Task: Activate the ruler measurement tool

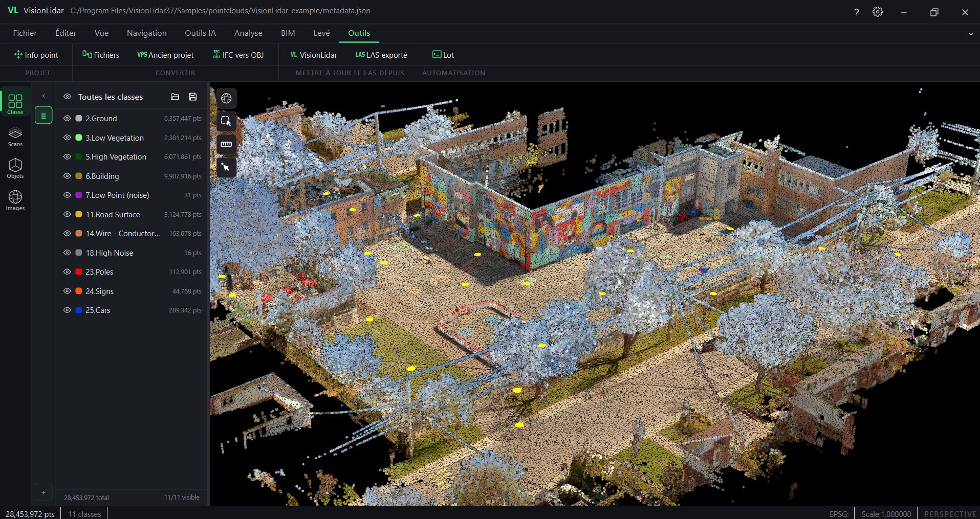Action: click(226, 144)
